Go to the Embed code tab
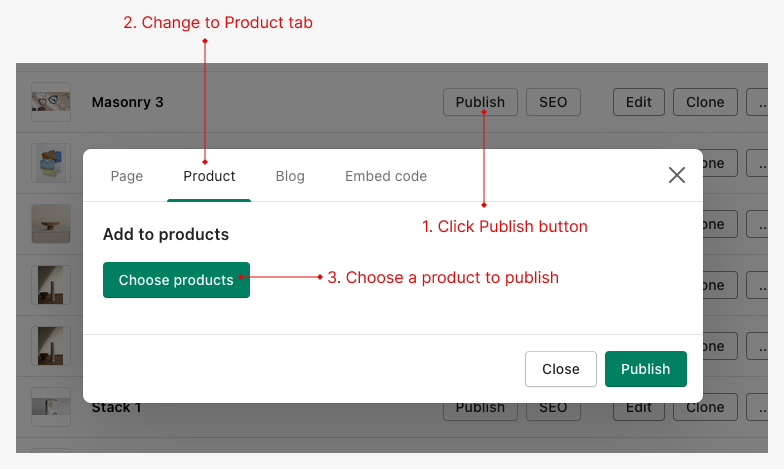Image resolution: width=784 pixels, height=469 pixels. (386, 176)
